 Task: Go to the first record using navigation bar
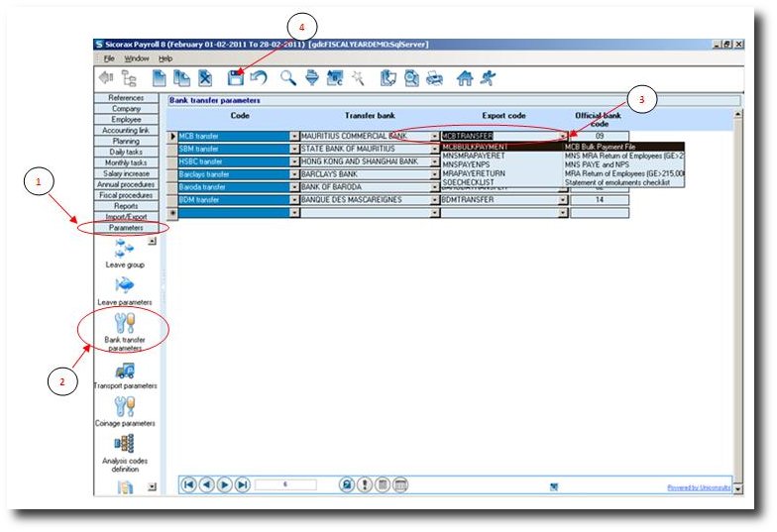tap(189, 484)
